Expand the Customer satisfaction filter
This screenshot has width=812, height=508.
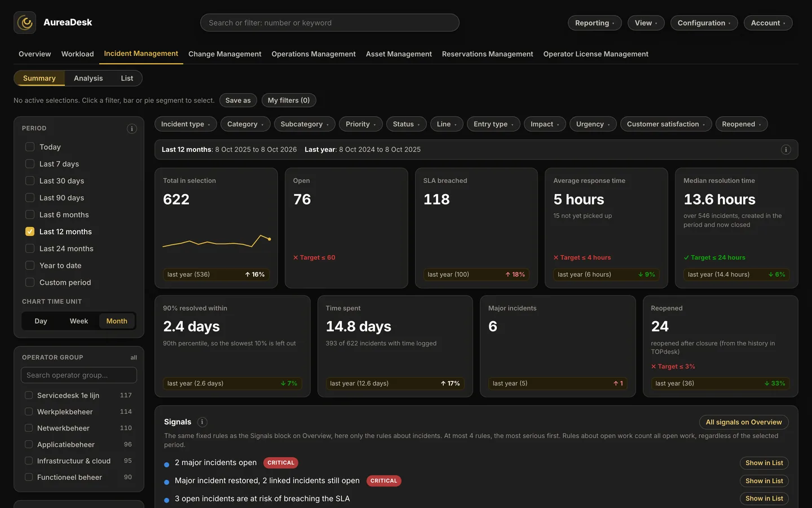click(x=666, y=124)
